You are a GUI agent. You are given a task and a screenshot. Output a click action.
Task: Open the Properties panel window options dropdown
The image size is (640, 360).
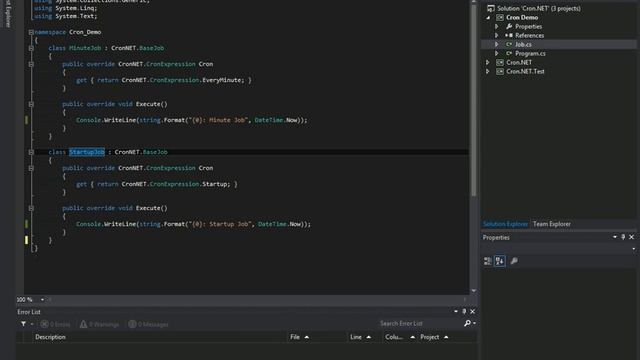615,237
